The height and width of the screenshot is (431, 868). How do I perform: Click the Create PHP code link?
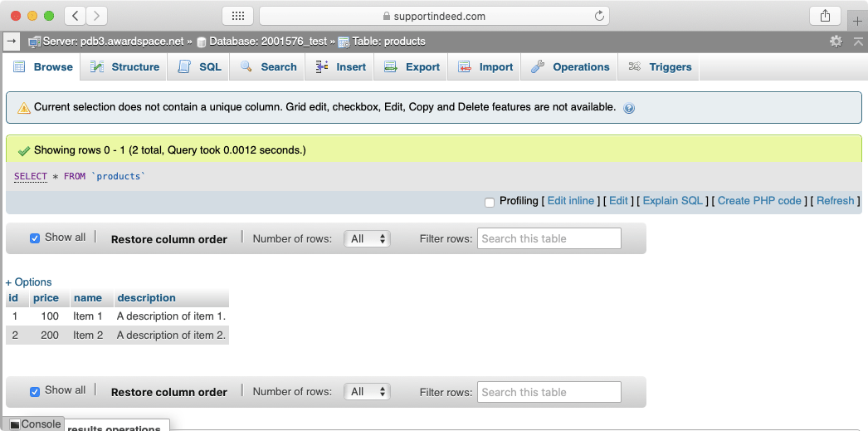[759, 201]
